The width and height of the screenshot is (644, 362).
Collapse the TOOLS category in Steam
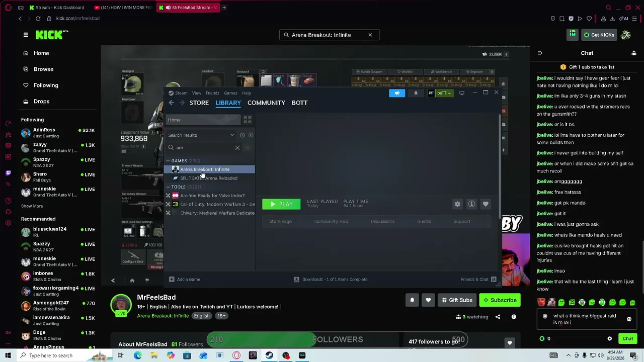coord(168,187)
